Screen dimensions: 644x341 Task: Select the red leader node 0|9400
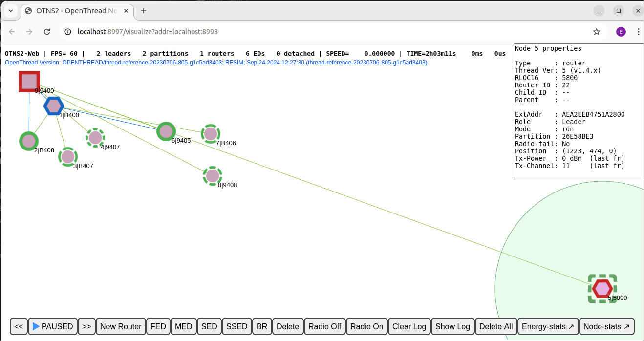pyautogui.click(x=29, y=82)
